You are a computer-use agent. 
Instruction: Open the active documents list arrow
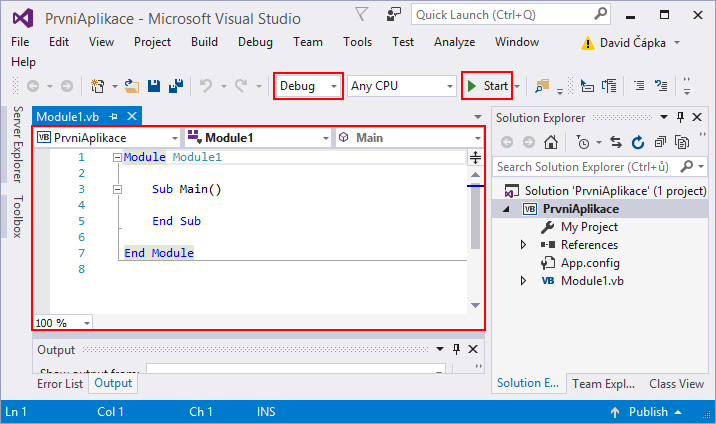478,117
